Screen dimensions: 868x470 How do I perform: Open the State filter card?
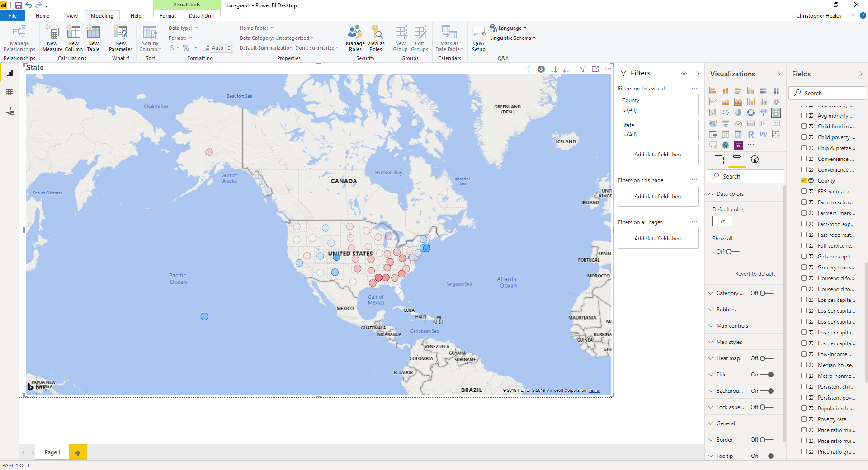coord(658,130)
